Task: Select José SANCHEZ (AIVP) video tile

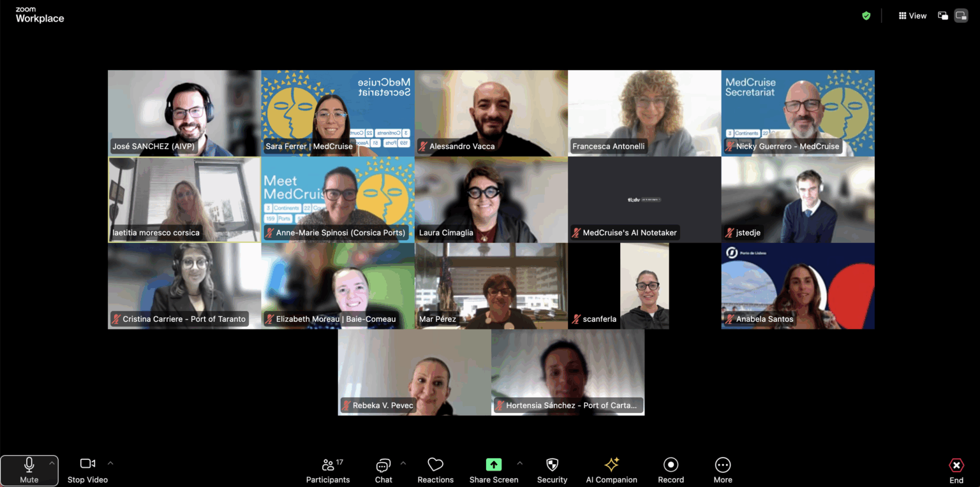Action: pos(184,113)
